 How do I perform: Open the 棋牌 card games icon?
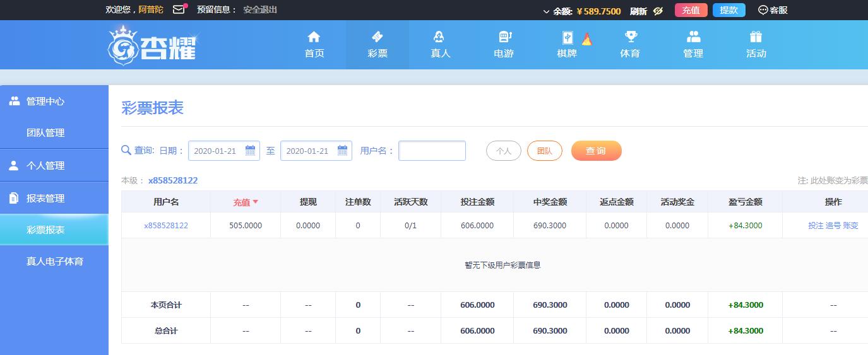[567, 38]
